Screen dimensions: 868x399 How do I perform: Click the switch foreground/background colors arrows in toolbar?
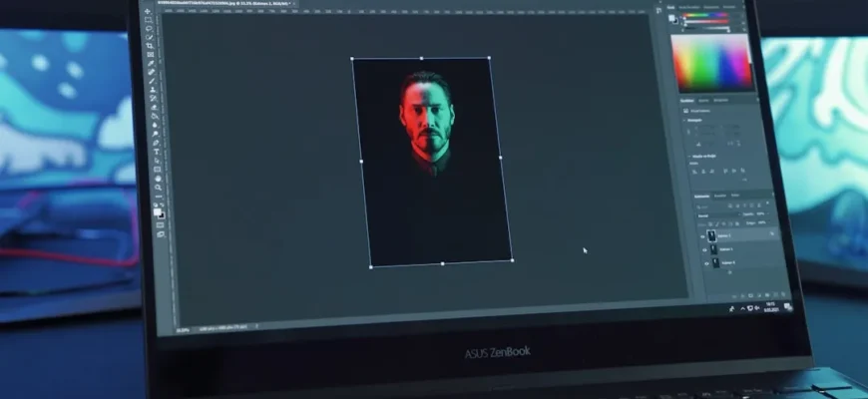[162, 204]
